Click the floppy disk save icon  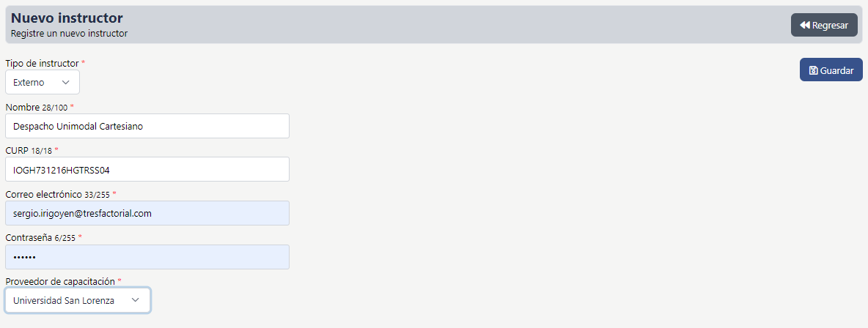pos(813,70)
